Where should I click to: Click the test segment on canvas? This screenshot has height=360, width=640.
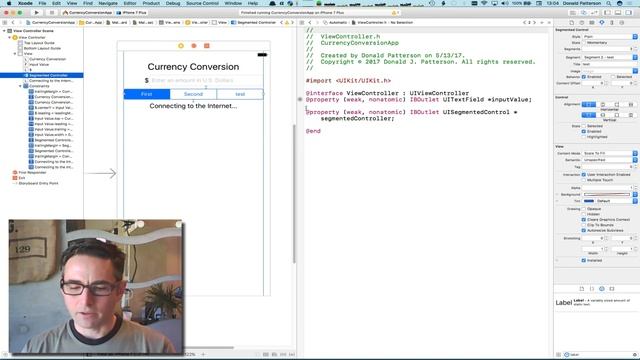coord(240,94)
